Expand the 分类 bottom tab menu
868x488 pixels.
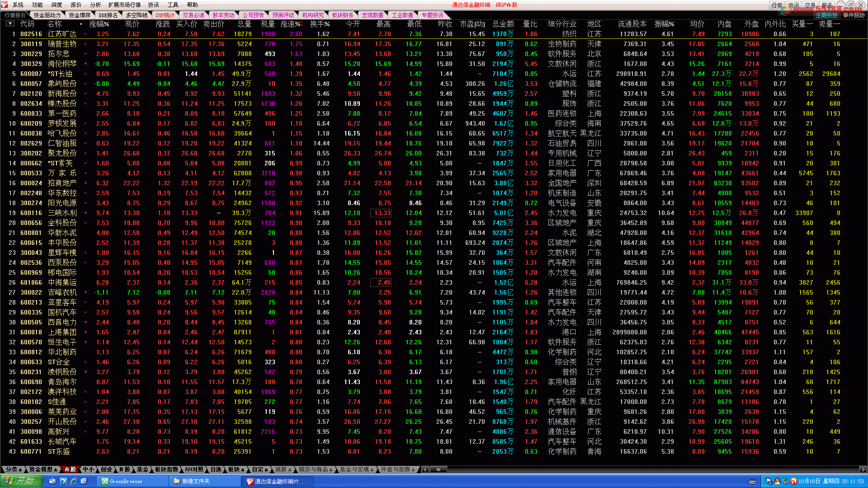click(14, 469)
